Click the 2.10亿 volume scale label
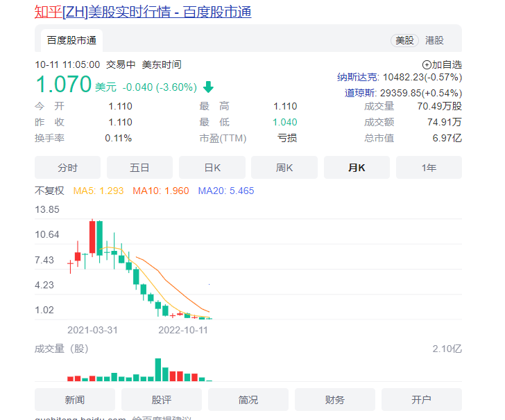The image size is (505, 420). pyautogui.click(x=447, y=349)
